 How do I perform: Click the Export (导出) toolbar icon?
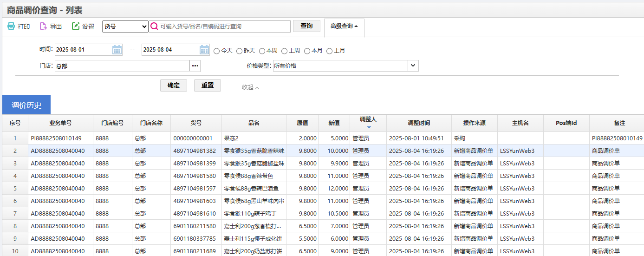pyautogui.click(x=43, y=26)
